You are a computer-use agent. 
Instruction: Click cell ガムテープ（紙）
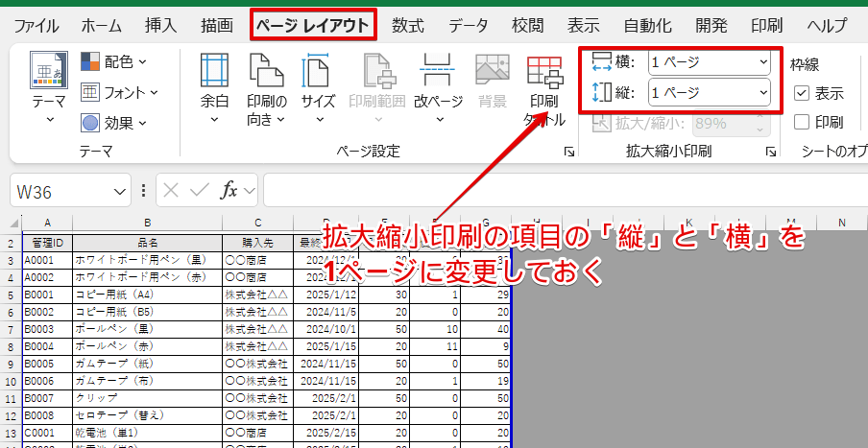pyautogui.click(x=148, y=364)
